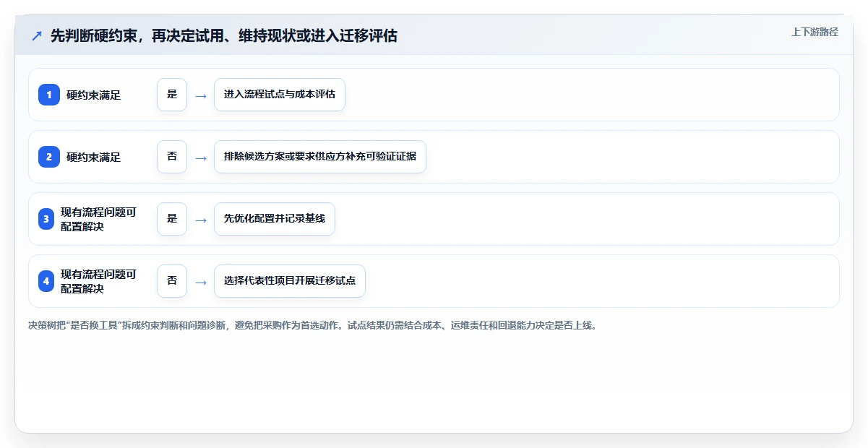Click the diagonal arrow icon beside the title
The height and width of the screenshot is (448, 868).
pyautogui.click(x=36, y=35)
